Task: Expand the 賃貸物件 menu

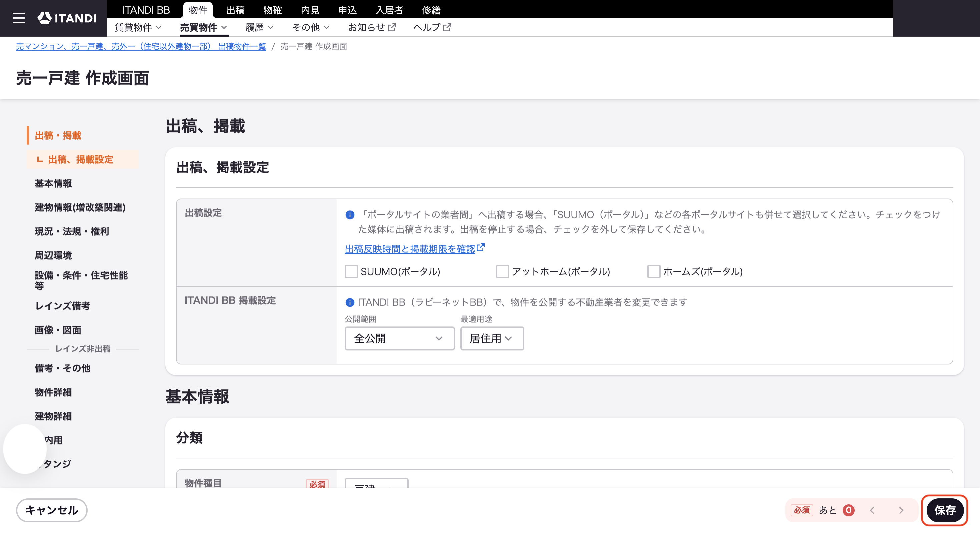Action: click(x=138, y=27)
